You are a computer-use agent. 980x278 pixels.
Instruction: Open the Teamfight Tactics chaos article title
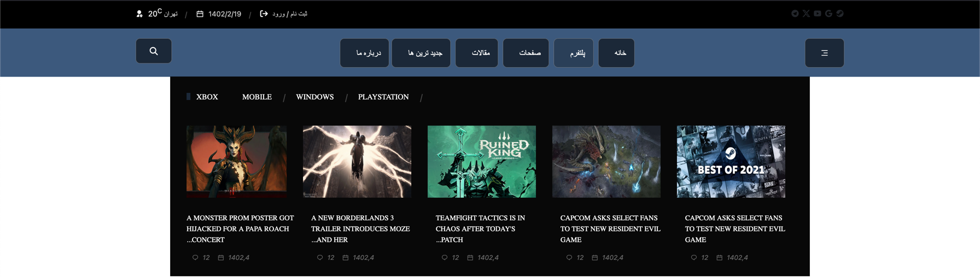(480, 229)
